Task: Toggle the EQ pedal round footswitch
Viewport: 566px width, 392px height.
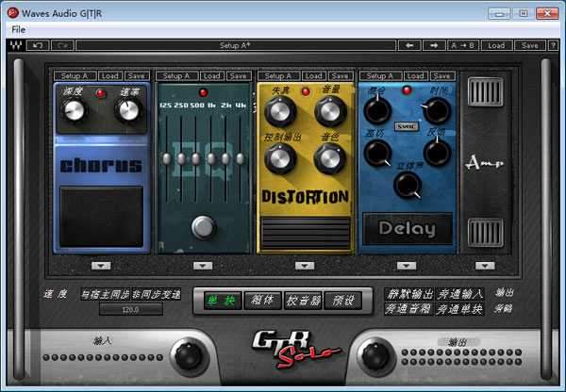Action: tap(202, 227)
